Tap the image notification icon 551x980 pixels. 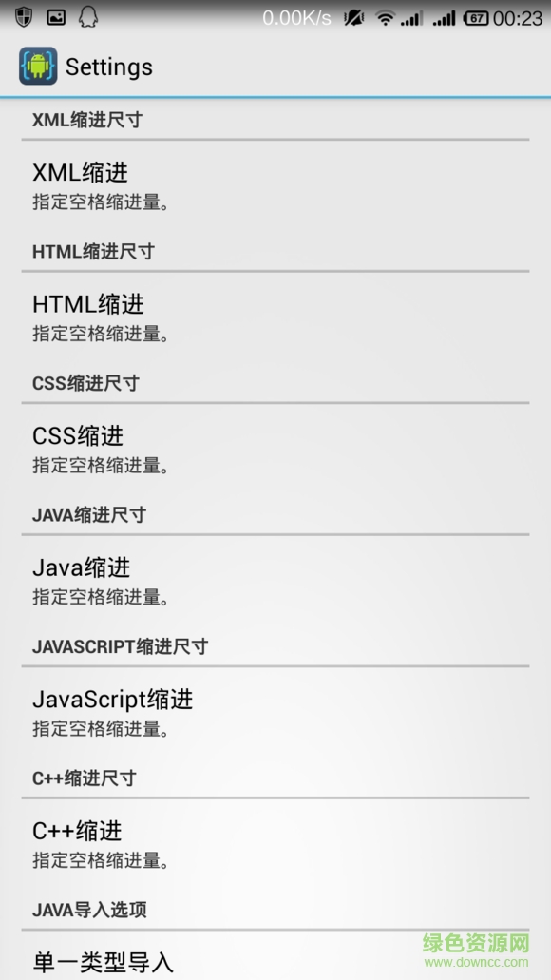(x=56, y=17)
